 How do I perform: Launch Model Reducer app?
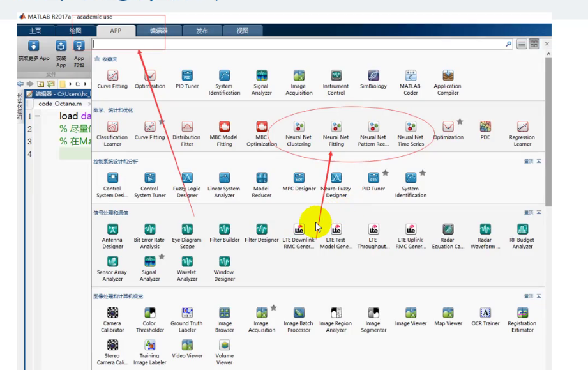point(261,185)
